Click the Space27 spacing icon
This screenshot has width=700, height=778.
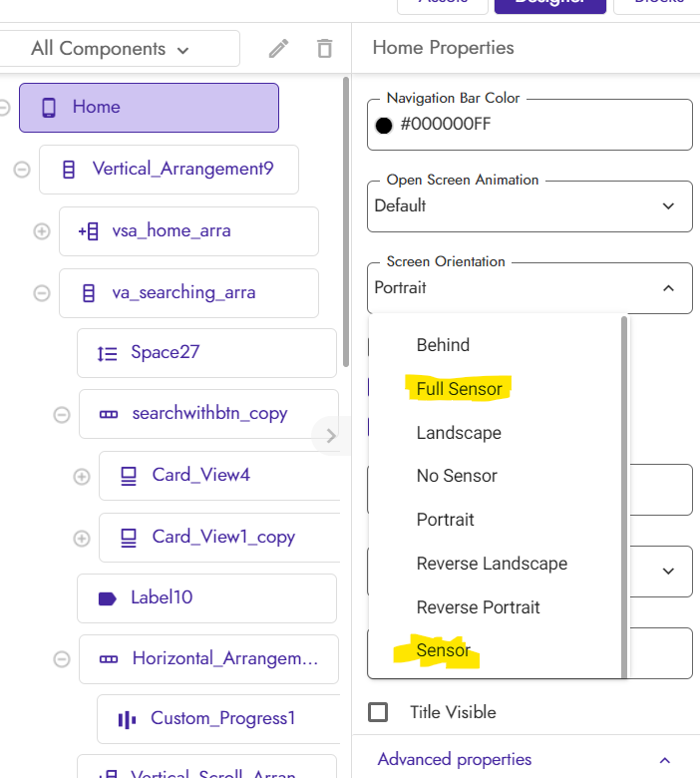[107, 353]
